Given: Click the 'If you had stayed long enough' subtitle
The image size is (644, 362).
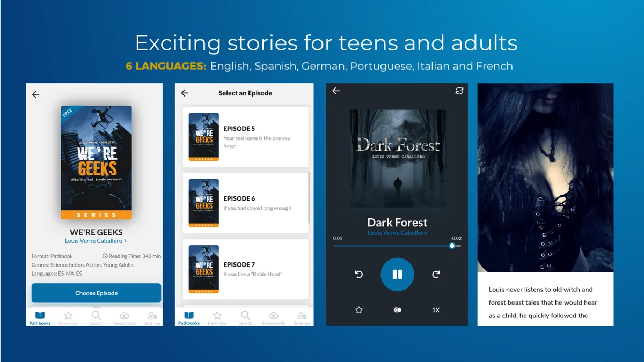Looking at the screenshot, I should 258,208.
